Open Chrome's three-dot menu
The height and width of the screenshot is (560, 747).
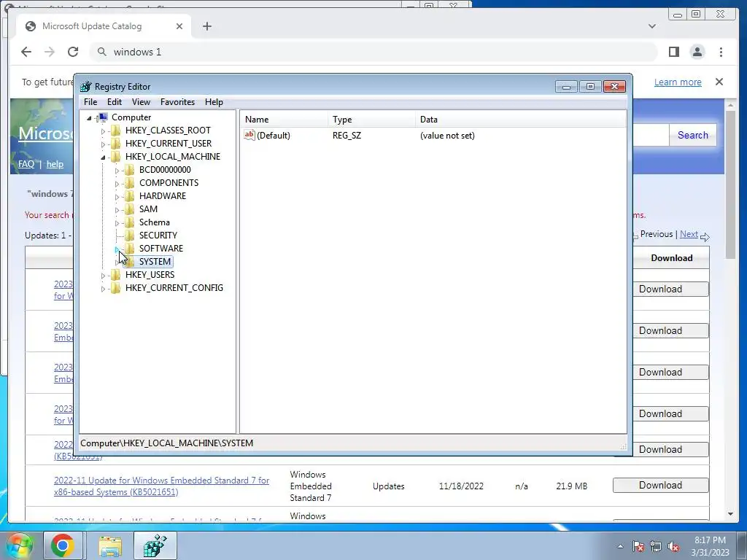click(721, 52)
